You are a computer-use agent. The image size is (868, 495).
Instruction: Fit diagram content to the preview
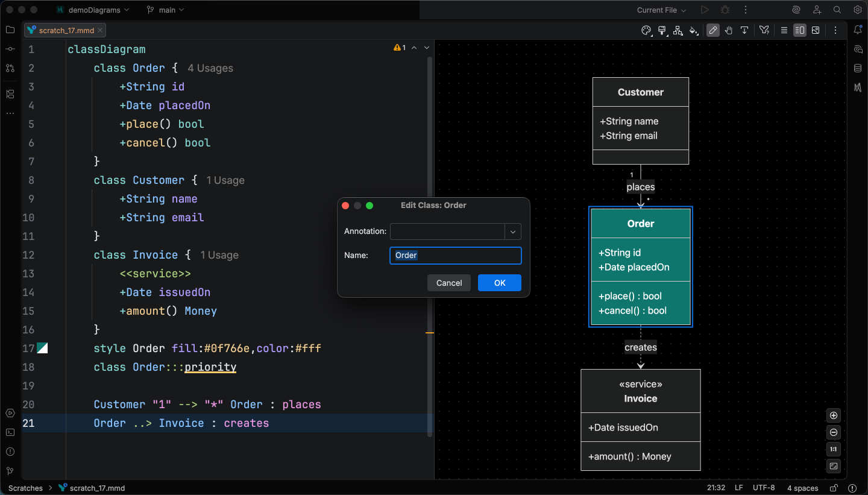click(834, 466)
